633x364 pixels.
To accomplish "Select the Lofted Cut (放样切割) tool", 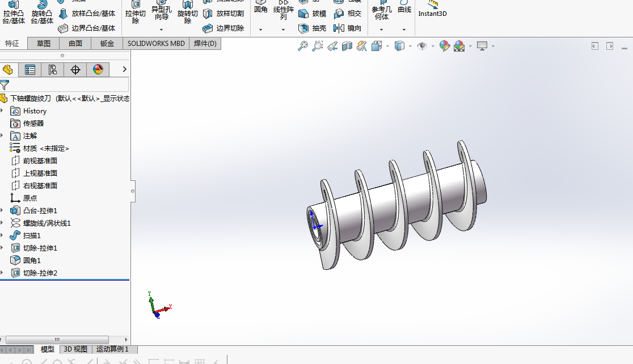I will [223, 14].
